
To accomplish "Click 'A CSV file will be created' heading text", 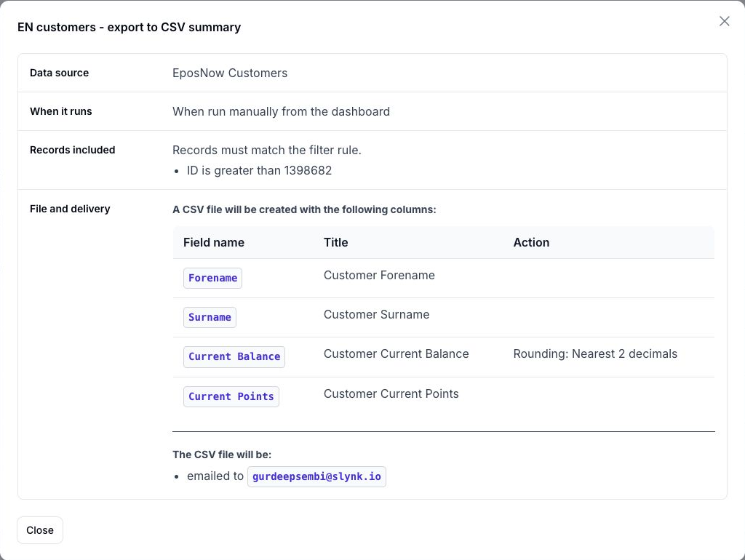I will (304, 209).
